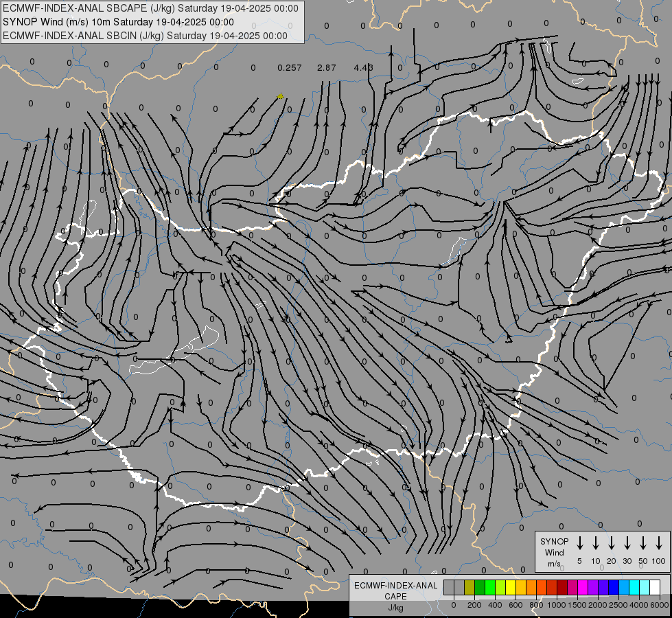Click the SBCIN title line in header
The height and width of the screenshot is (618, 672).
pyautogui.click(x=145, y=36)
